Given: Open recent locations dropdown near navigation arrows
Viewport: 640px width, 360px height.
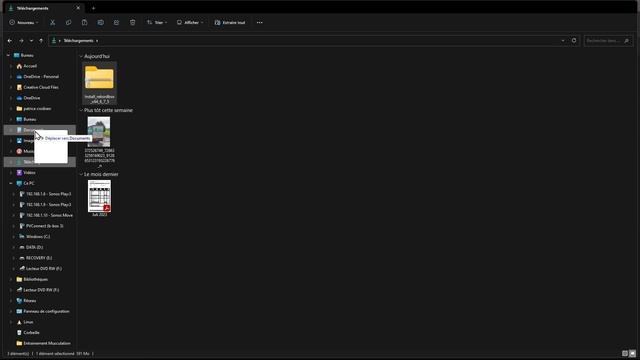Looking at the screenshot, I should 31,41.
